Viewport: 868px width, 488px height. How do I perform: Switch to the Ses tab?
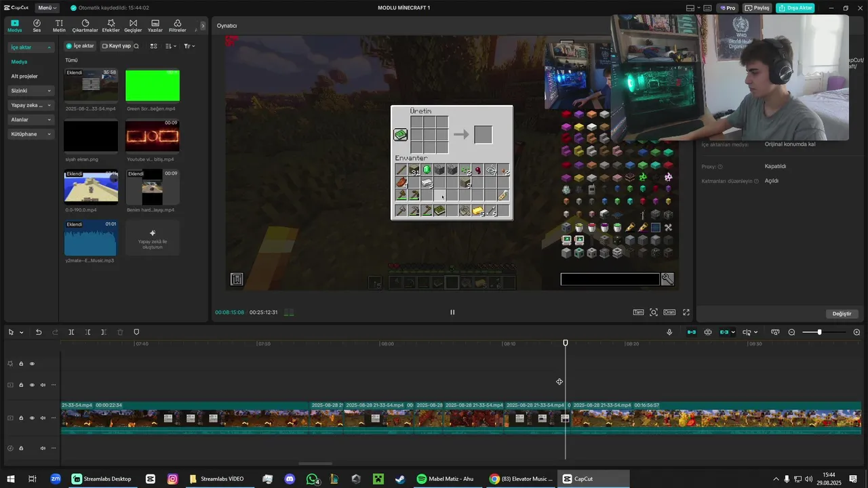coord(37,26)
